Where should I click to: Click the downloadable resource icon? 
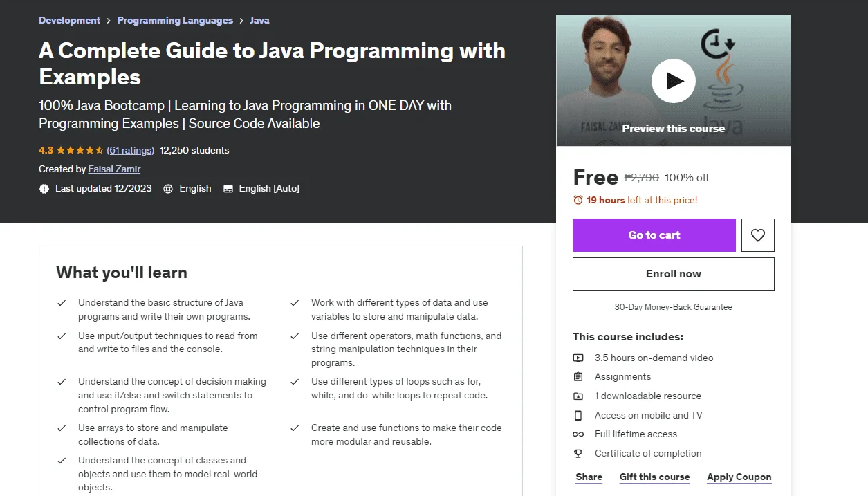point(578,396)
